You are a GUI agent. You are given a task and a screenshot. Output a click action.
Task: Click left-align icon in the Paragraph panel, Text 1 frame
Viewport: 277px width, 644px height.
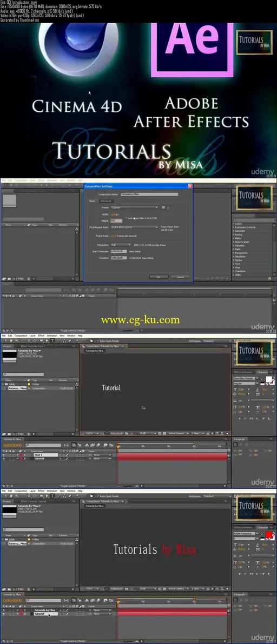coord(235,445)
